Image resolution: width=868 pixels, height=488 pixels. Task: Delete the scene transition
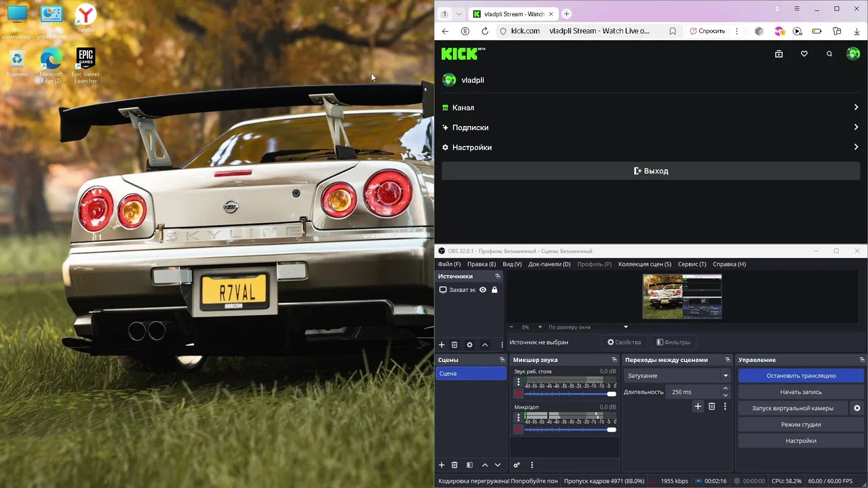(x=711, y=406)
